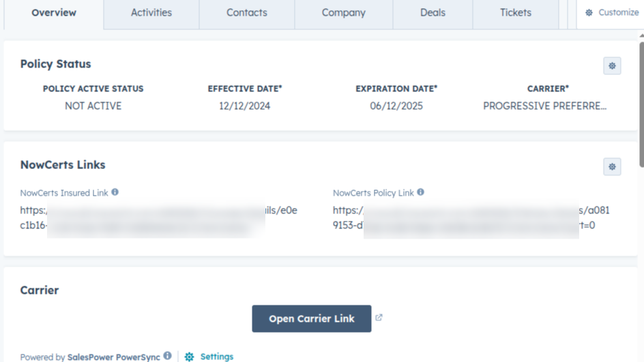Open PowerSync Settings link

(216, 357)
